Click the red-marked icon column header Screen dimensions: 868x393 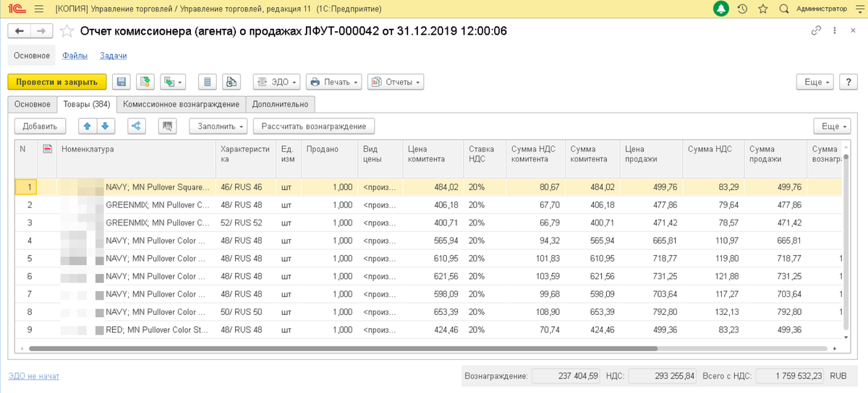(x=48, y=149)
